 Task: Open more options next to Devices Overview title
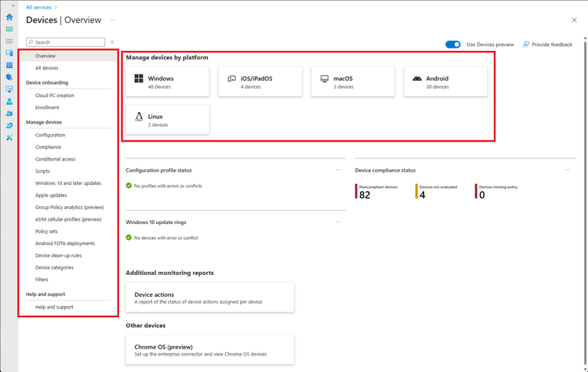pos(113,20)
